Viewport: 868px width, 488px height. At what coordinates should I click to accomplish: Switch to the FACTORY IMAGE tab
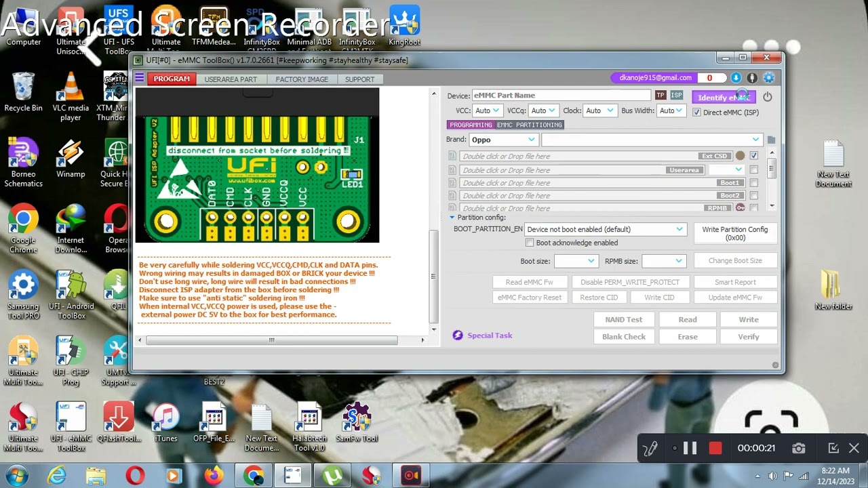[302, 79]
